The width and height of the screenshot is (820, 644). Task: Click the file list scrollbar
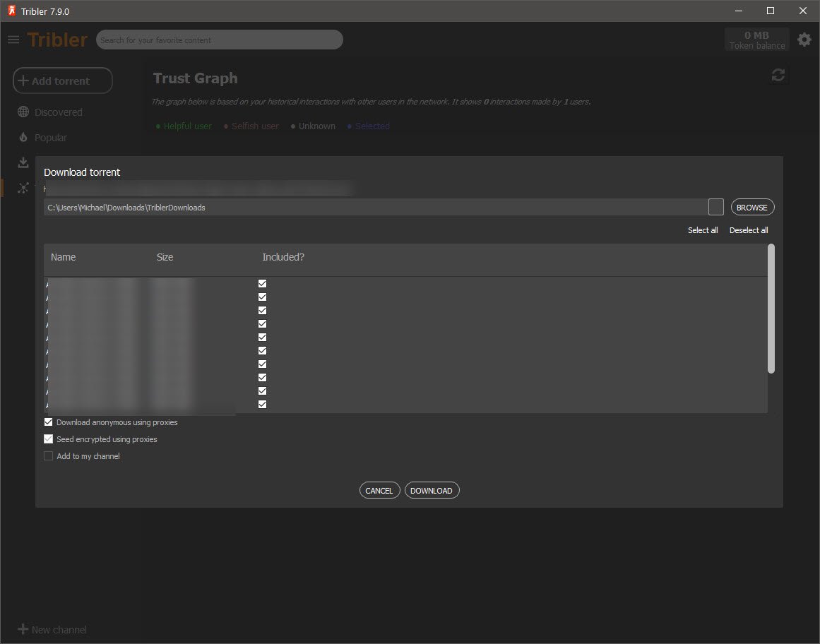771,309
